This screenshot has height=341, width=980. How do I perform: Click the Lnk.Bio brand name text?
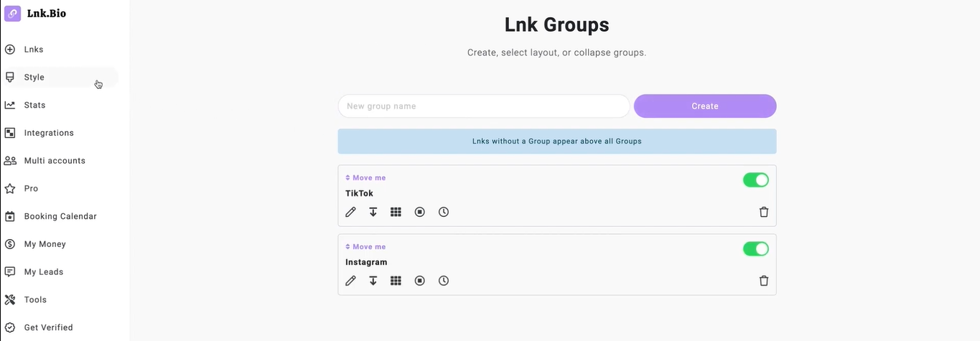pyautogui.click(x=47, y=13)
